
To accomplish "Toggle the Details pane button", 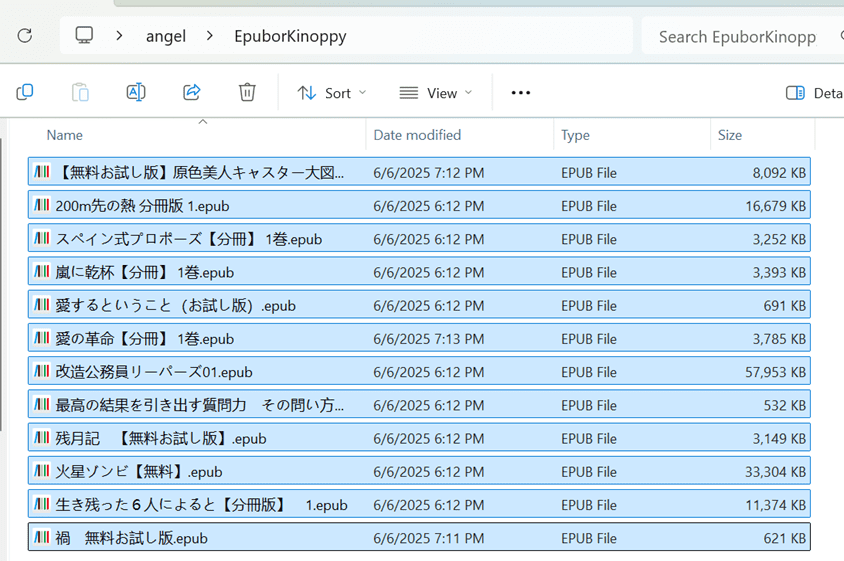I will (x=813, y=93).
